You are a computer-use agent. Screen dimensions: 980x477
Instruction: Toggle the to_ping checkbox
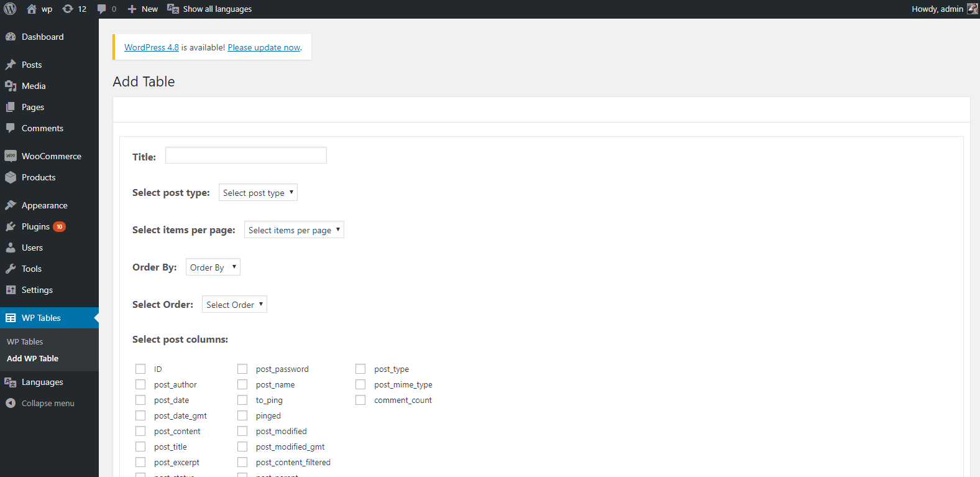tap(242, 400)
